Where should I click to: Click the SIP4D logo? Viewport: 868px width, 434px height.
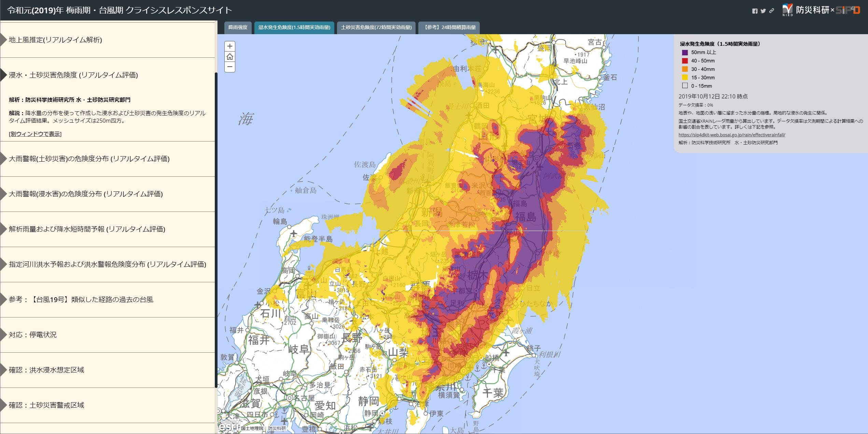click(x=850, y=10)
